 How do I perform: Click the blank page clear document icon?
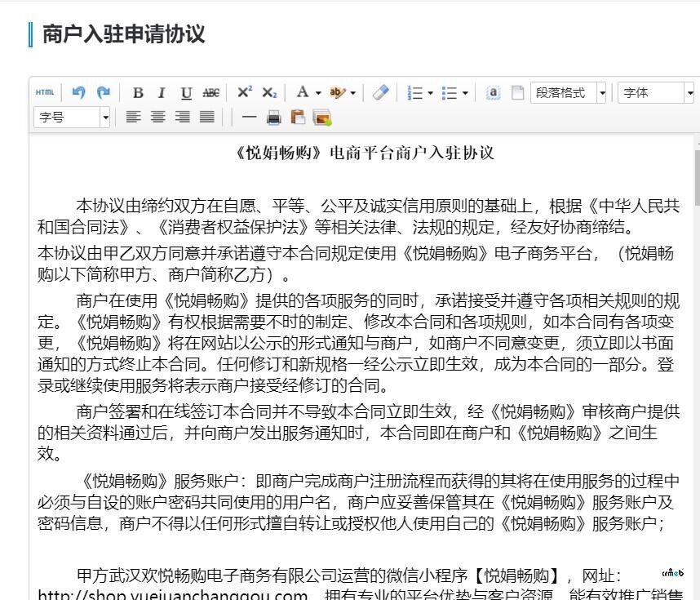[x=517, y=92]
